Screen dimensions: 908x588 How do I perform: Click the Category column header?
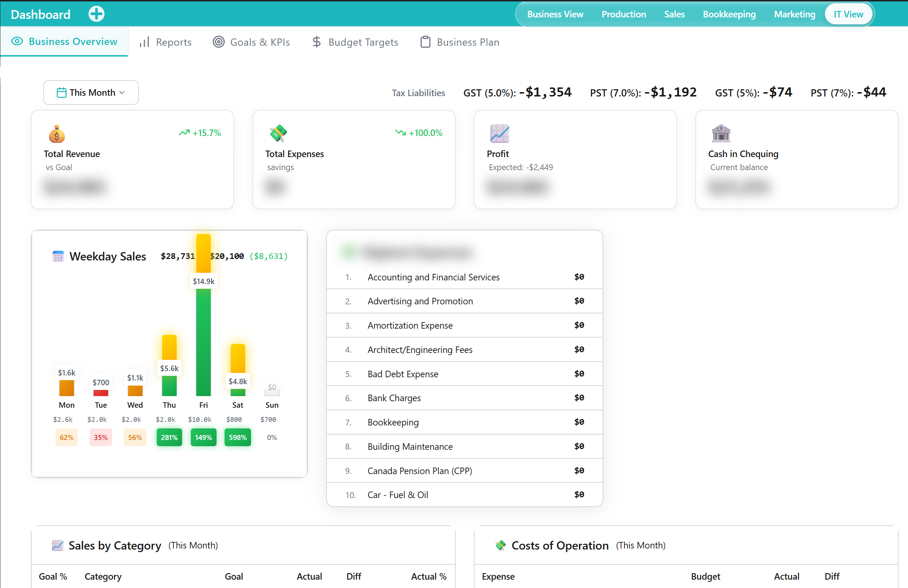[103, 576]
